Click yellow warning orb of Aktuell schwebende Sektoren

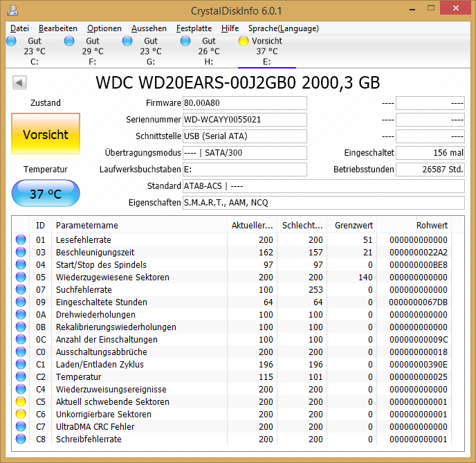click(x=21, y=401)
